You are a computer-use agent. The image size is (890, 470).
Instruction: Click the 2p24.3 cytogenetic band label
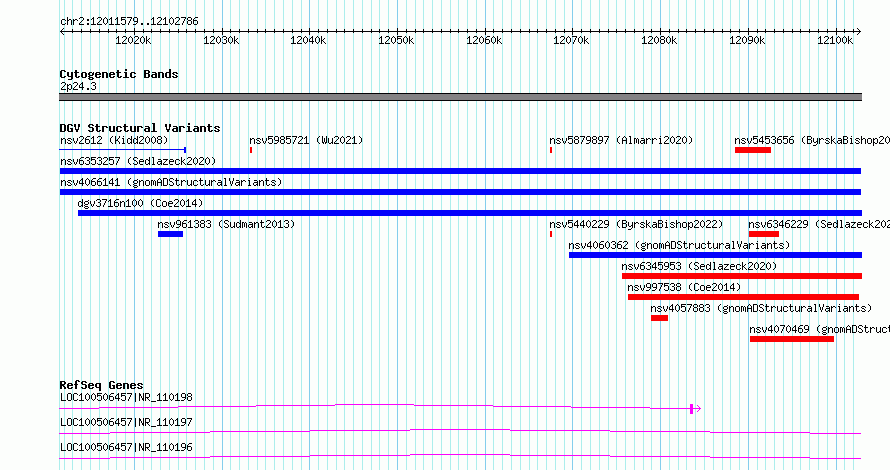coord(78,86)
